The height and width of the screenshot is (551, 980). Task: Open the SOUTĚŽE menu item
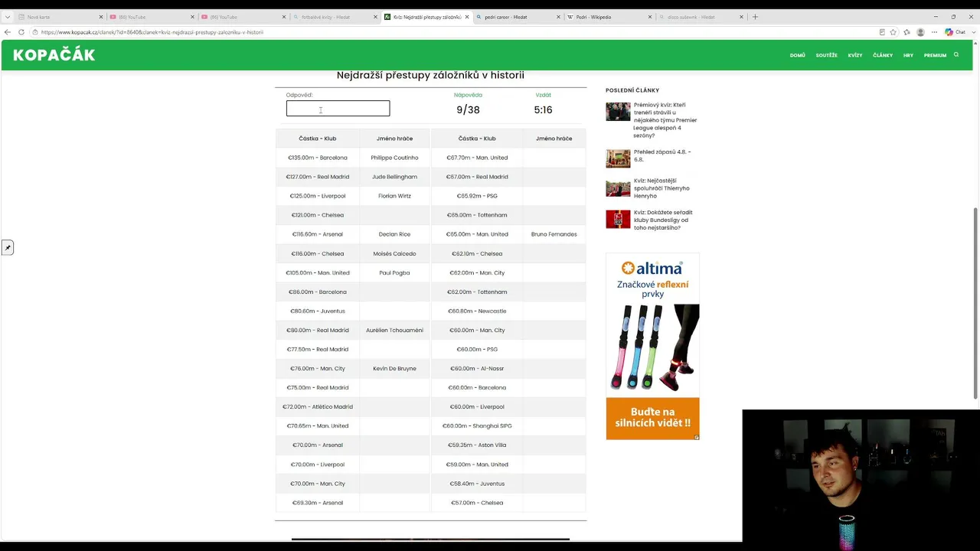click(826, 55)
